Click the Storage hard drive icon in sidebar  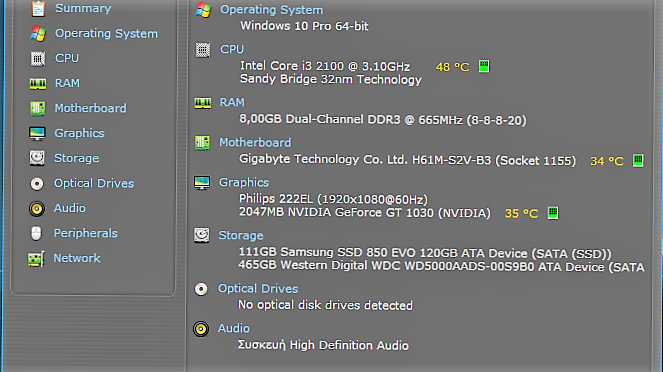point(37,158)
